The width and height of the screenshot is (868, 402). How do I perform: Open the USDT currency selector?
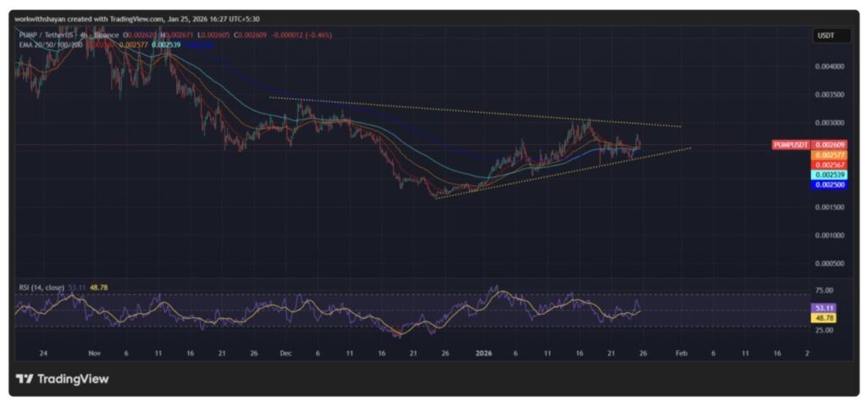(825, 35)
